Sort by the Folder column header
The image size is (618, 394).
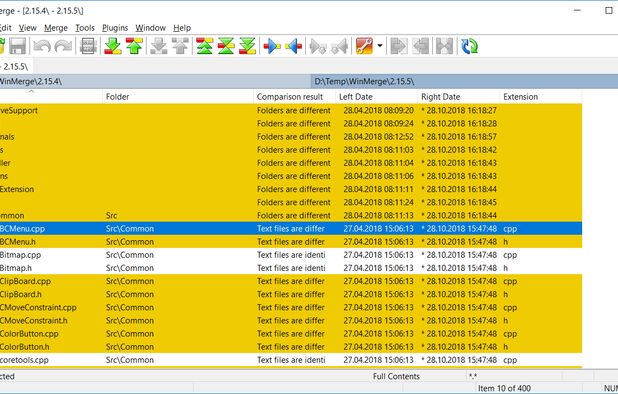pyautogui.click(x=178, y=97)
